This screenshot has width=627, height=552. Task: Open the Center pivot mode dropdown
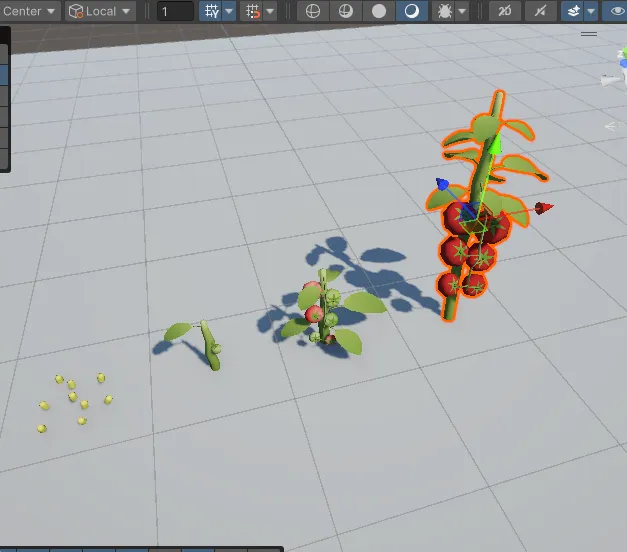click(x=28, y=11)
